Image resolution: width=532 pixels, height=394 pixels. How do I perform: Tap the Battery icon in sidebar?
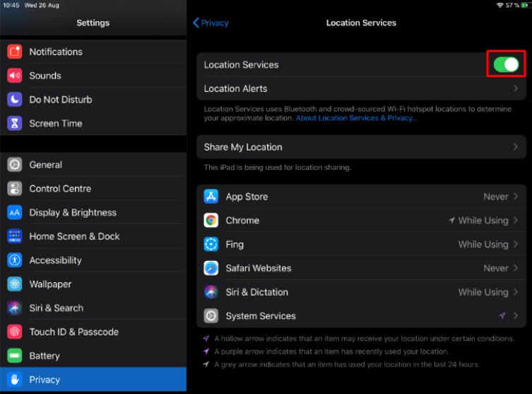tap(15, 356)
